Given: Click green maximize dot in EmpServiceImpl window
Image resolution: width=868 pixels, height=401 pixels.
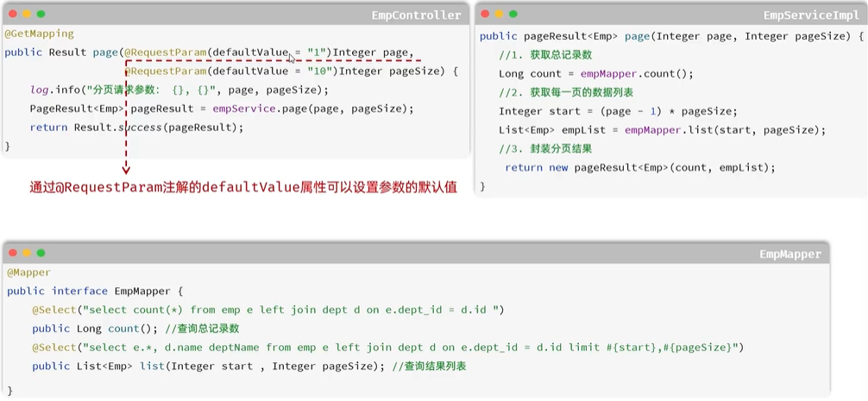Looking at the screenshot, I should click(513, 14).
